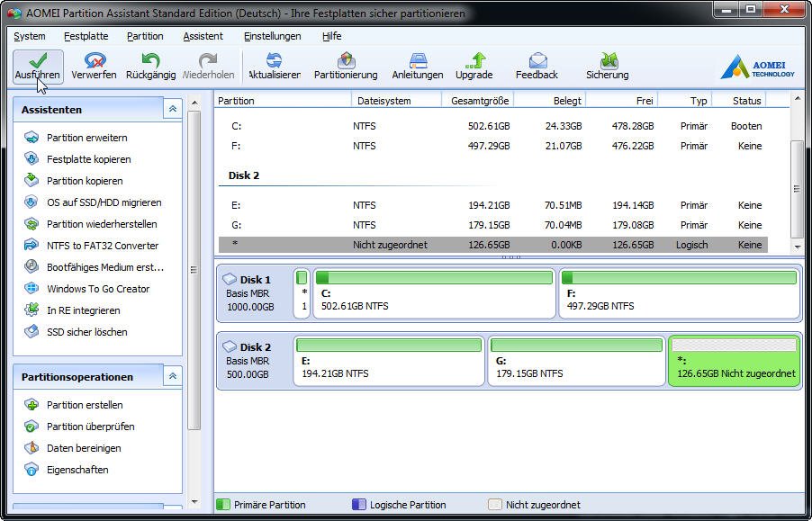
Task: Click the partition list scrollbar thumb
Action: [x=797, y=189]
